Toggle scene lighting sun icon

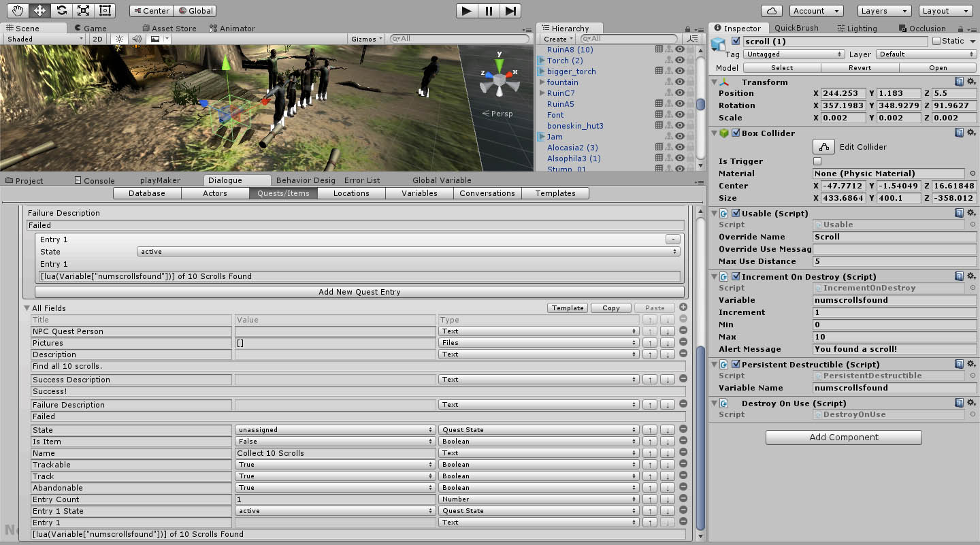pos(119,39)
